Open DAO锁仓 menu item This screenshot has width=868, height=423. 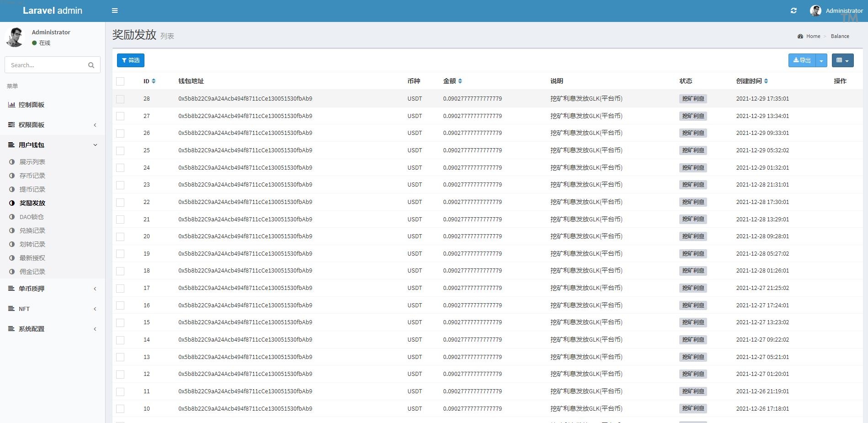click(x=32, y=217)
